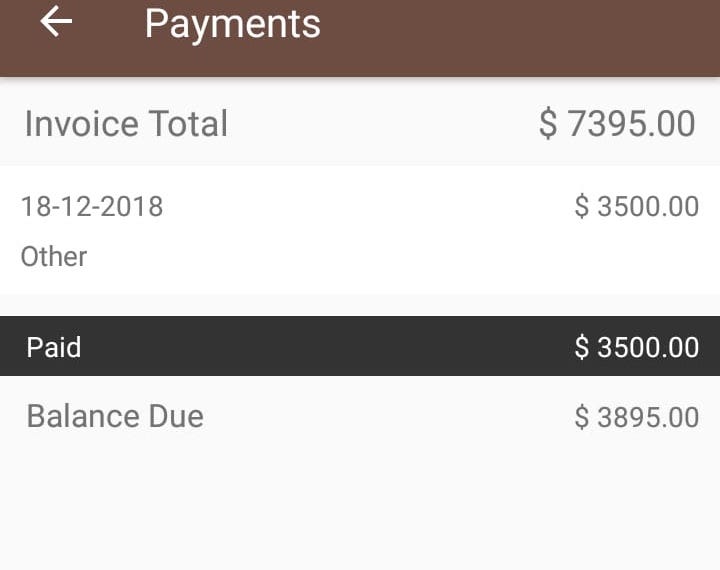Click the Balance Due label
720x570 pixels.
point(115,416)
